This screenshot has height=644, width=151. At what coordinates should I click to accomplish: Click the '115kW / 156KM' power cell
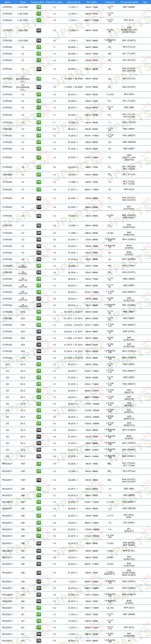(92, 529)
